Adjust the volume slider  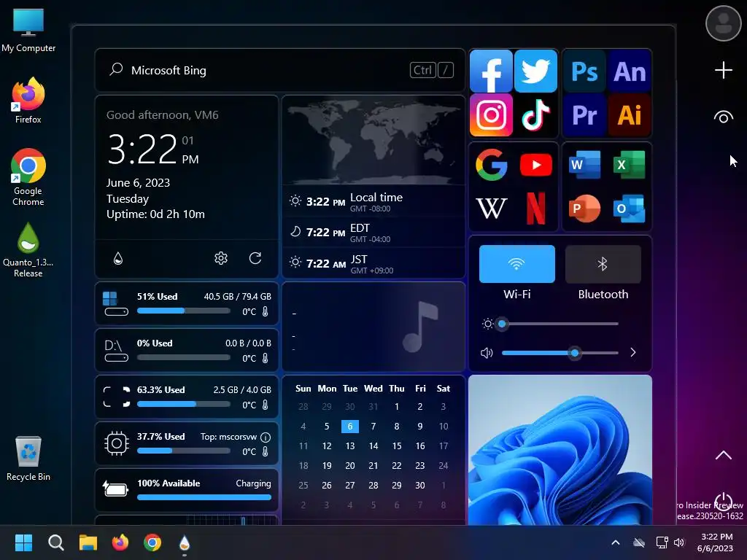point(560,353)
